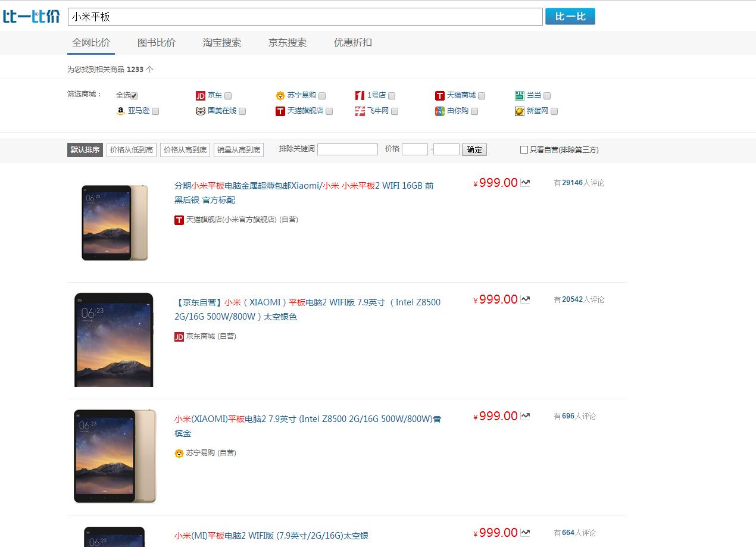The image size is (756, 547).
Task: Open the 淘宝搜索 tab
Action: [x=222, y=42]
